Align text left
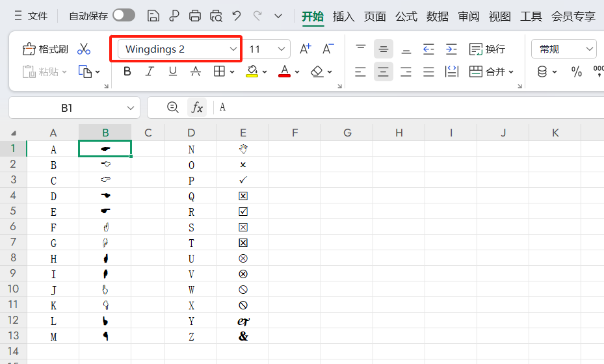The width and height of the screenshot is (604, 364). coord(361,71)
